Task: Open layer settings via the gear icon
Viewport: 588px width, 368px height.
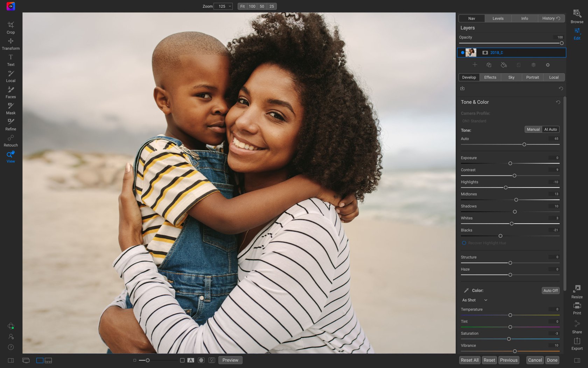Action: 548,65
